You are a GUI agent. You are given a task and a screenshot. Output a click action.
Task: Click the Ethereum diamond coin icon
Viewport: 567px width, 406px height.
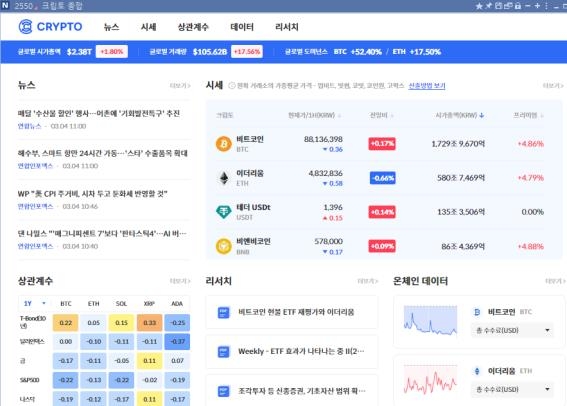(x=224, y=178)
